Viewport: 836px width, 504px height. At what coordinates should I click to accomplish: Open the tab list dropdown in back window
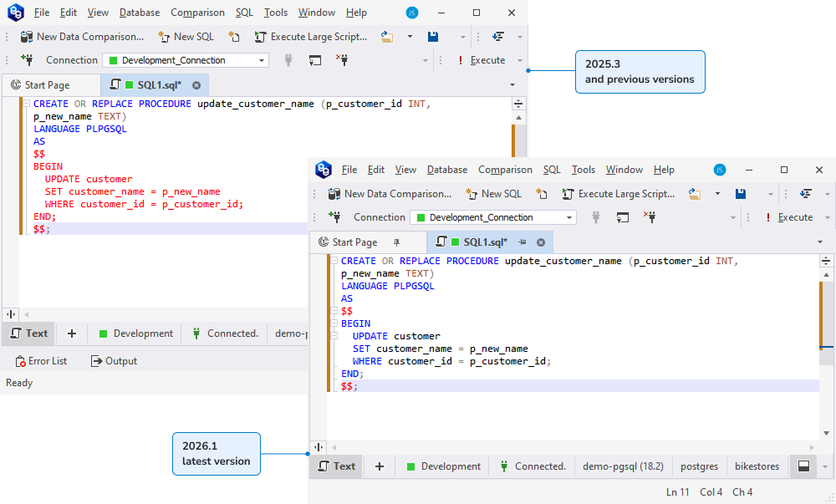click(512, 85)
